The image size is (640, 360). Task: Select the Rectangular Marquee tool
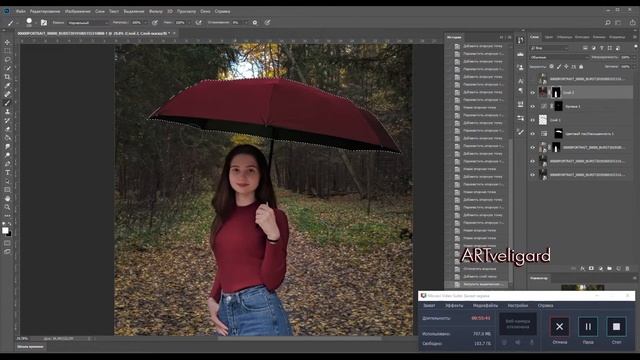pos(7,51)
